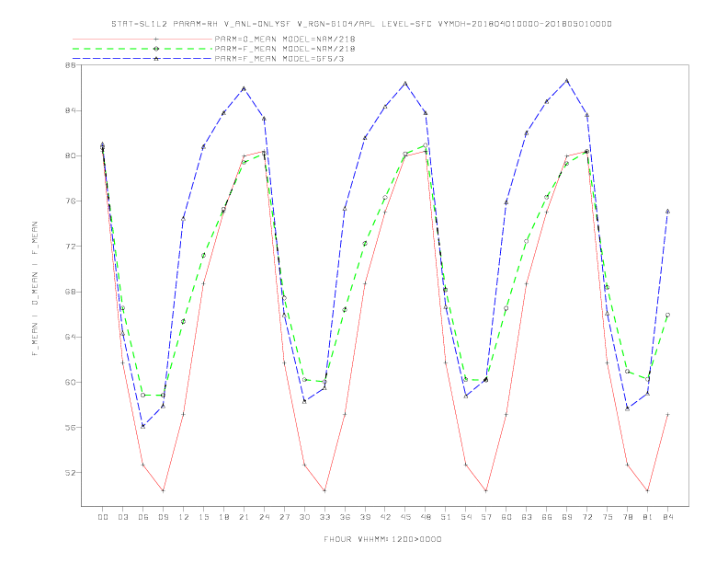The width and height of the screenshot is (728, 563).
Task: Click x-axis forecast hour label '27'
Action: pos(285,517)
